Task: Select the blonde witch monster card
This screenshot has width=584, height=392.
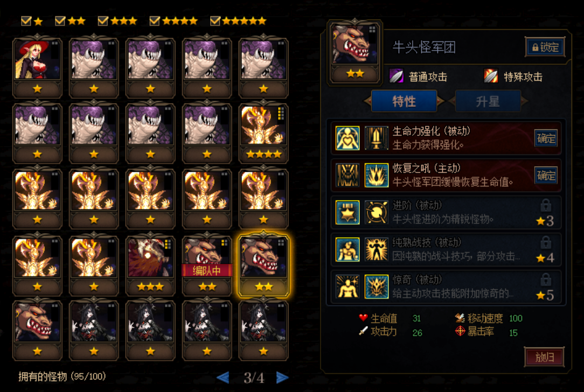Action: 37,67
